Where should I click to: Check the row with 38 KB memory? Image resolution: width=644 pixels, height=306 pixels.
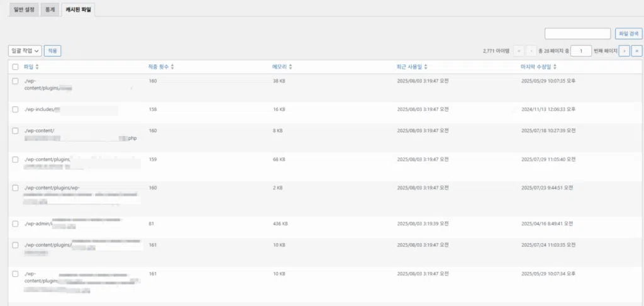click(x=15, y=81)
